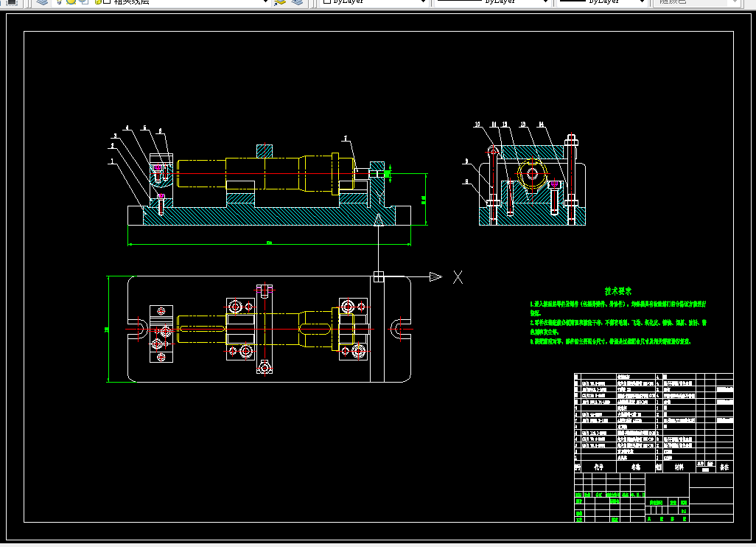The width and height of the screenshot is (756, 547).
Task: Select part balloon number 11
Action: tap(494, 125)
